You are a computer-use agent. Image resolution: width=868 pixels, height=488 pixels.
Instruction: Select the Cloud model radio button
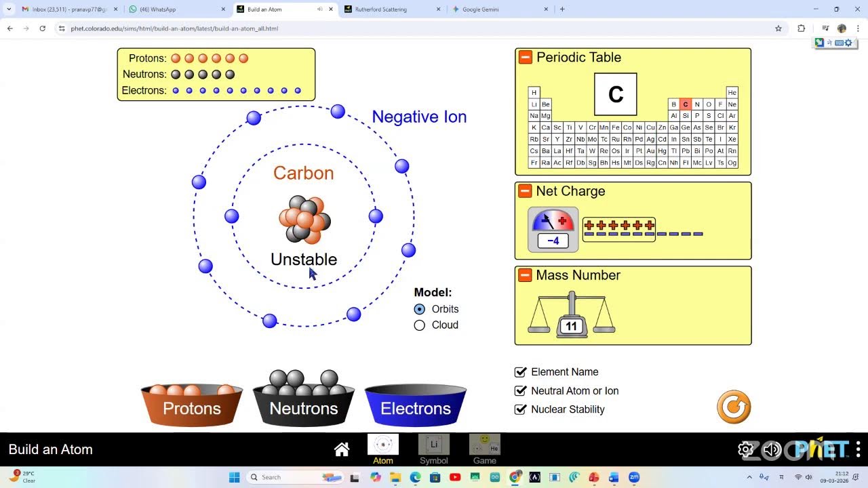(420, 325)
